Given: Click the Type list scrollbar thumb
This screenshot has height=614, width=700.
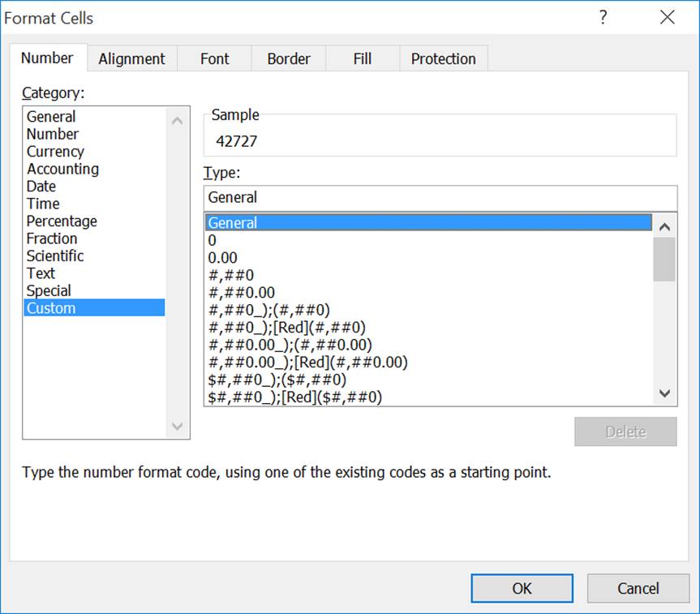Looking at the screenshot, I should pos(664,260).
